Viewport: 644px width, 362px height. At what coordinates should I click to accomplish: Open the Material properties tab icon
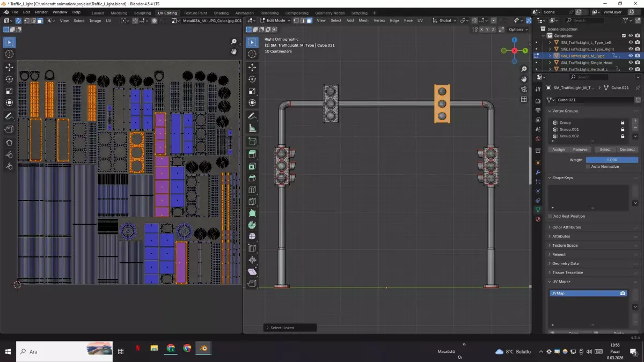538,219
